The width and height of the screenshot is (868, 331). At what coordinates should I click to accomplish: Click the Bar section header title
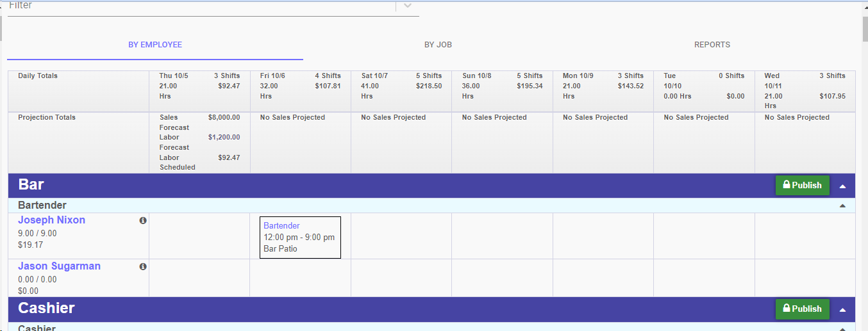(31, 184)
